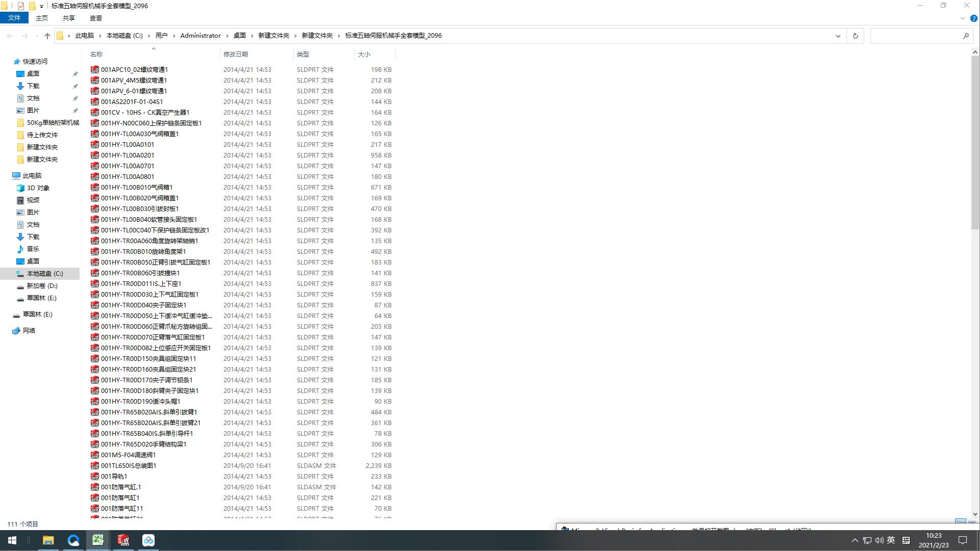The image size is (980, 551).
Task: Switch to the 查看 ribbon tab
Action: [95, 18]
